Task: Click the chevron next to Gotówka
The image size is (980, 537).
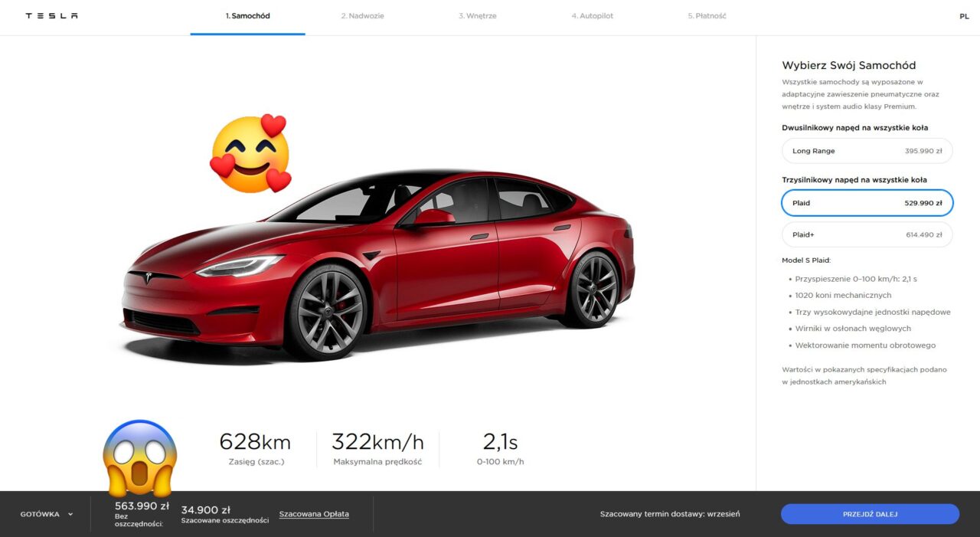Action: pos(70,514)
